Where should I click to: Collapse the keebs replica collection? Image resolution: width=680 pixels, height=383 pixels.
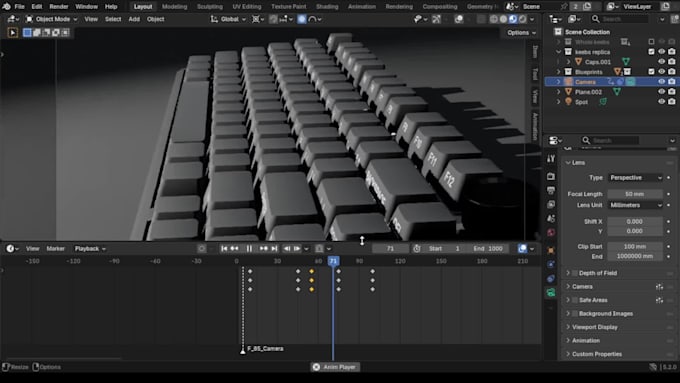(x=559, y=52)
